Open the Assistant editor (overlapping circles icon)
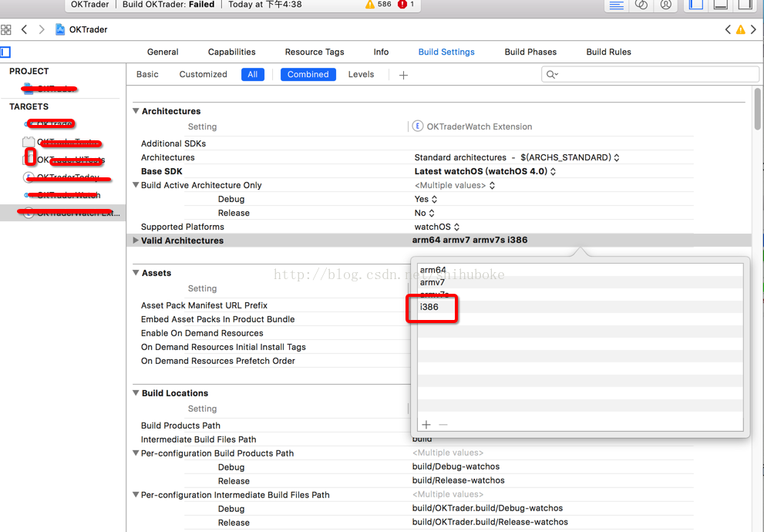 pos(641,5)
